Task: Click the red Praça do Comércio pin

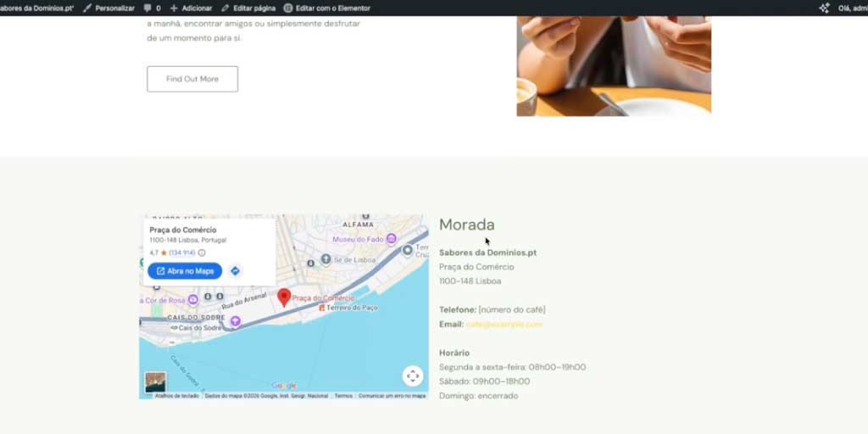Action: [x=284, y=298]
